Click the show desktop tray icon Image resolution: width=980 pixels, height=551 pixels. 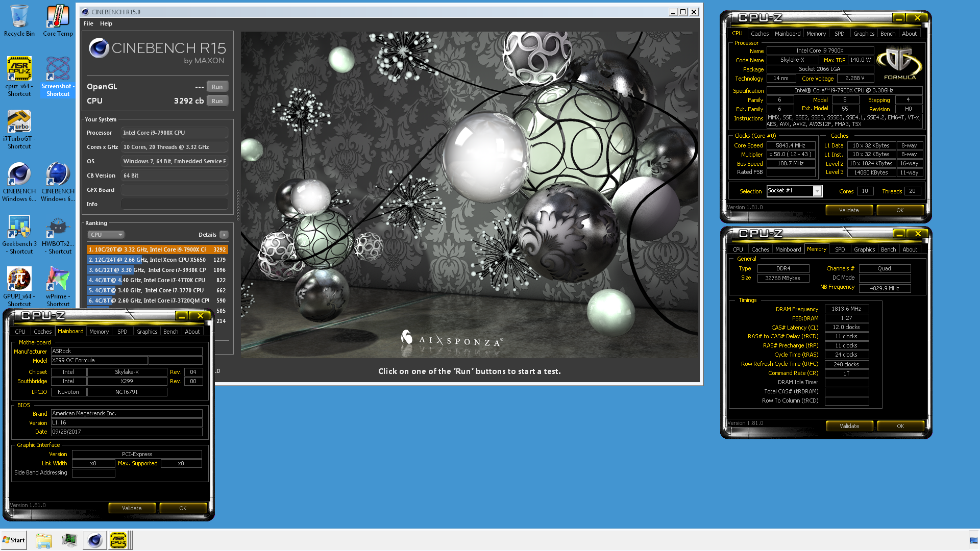click(x=974, y=540)
